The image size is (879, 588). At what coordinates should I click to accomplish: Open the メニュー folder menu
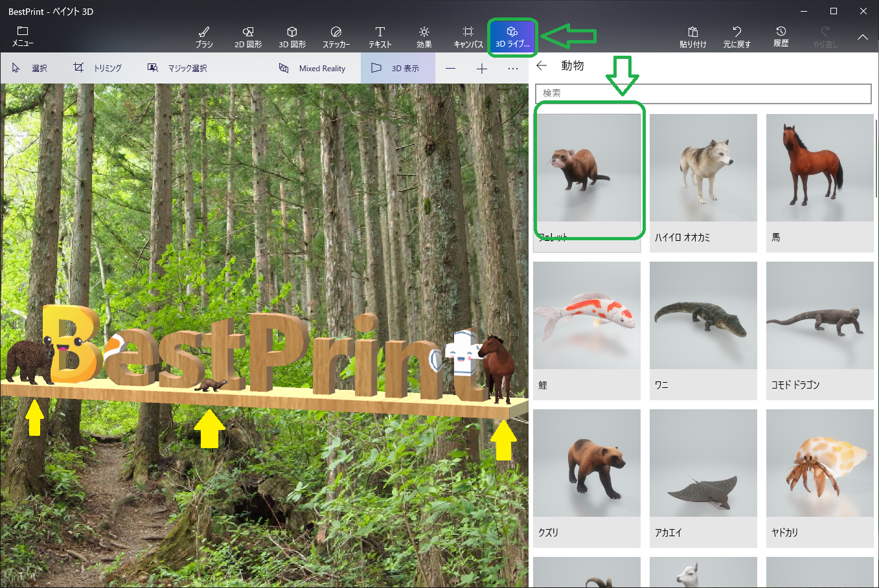coord(23,36)
